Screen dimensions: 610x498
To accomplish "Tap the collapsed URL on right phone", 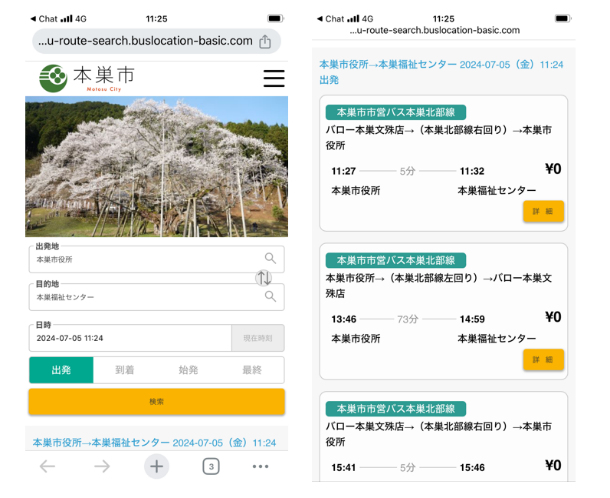I will [x=434, y=30].
